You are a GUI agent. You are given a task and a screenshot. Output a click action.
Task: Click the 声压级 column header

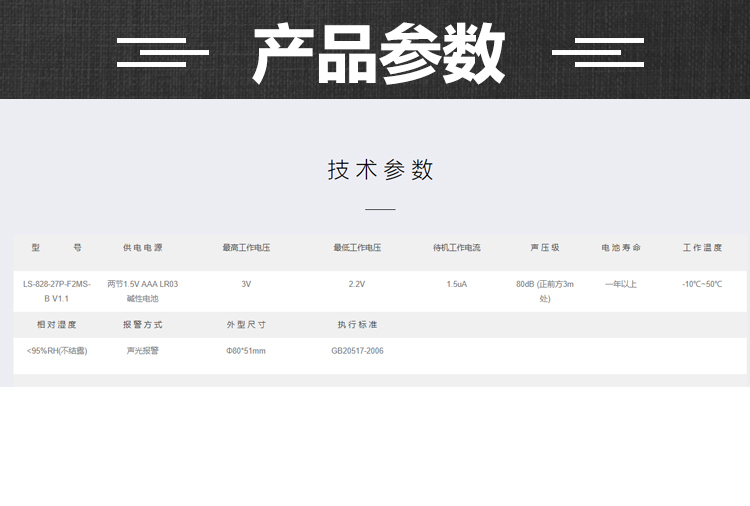[x=544, y=247]
